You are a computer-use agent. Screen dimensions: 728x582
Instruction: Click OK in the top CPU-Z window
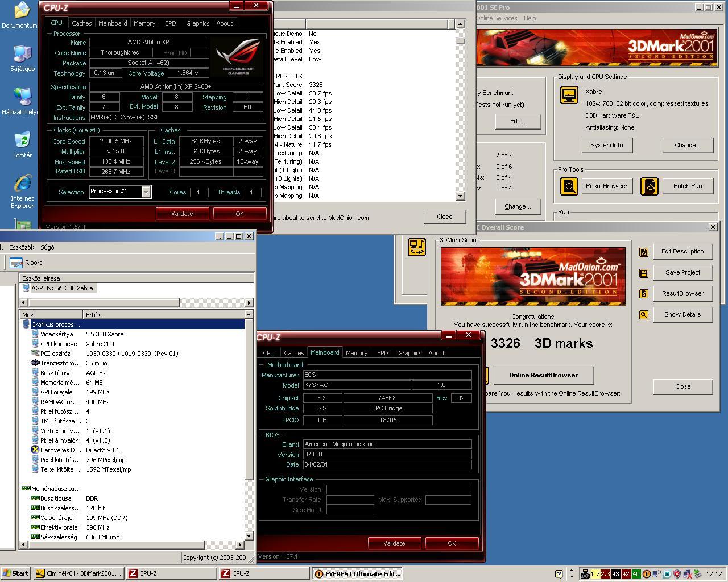tap(239, 214)
